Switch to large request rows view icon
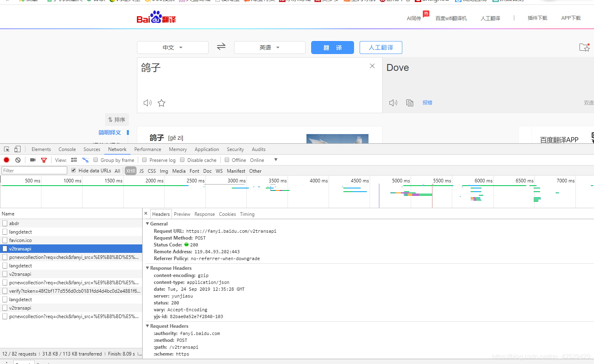This screenshot has height=364, width=594. (x=74, y=160)
